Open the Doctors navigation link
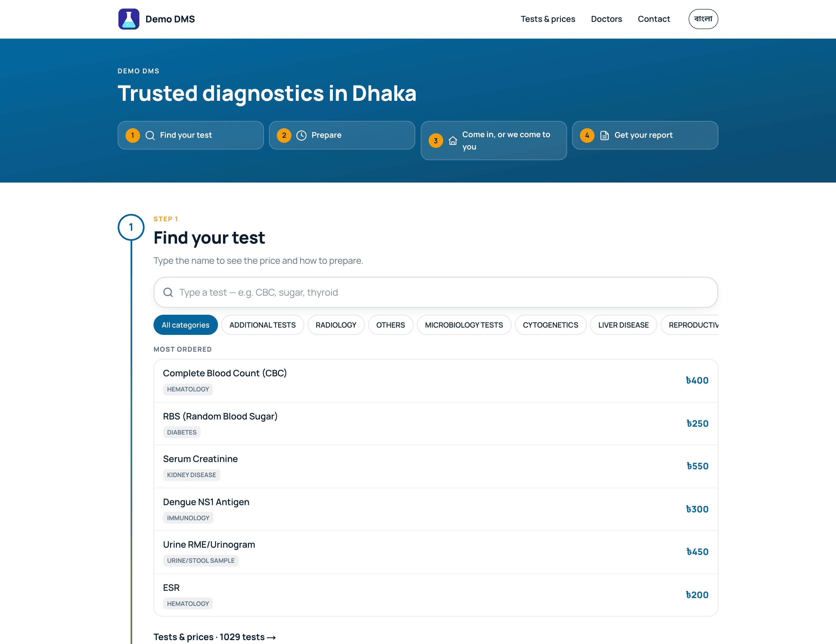Screen dimensions: 836x644 pos(606,19)
